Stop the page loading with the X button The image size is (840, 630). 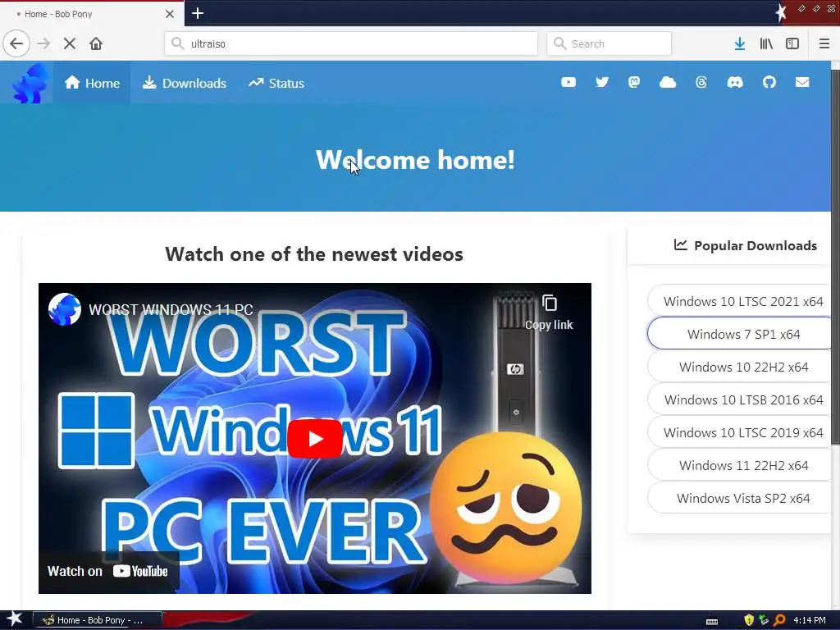[70, 43]
